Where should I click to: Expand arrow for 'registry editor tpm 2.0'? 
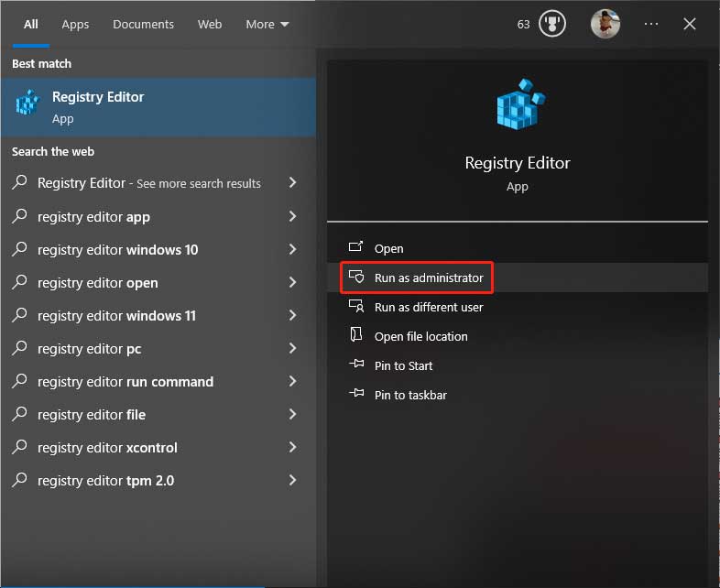coord(292,481)
